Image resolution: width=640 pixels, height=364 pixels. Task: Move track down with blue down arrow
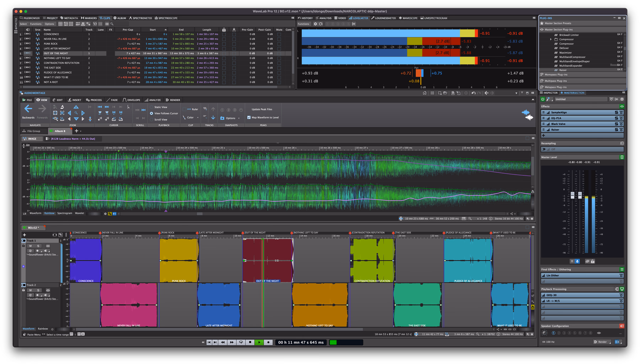pyautogui.click(x=213, y=118)
